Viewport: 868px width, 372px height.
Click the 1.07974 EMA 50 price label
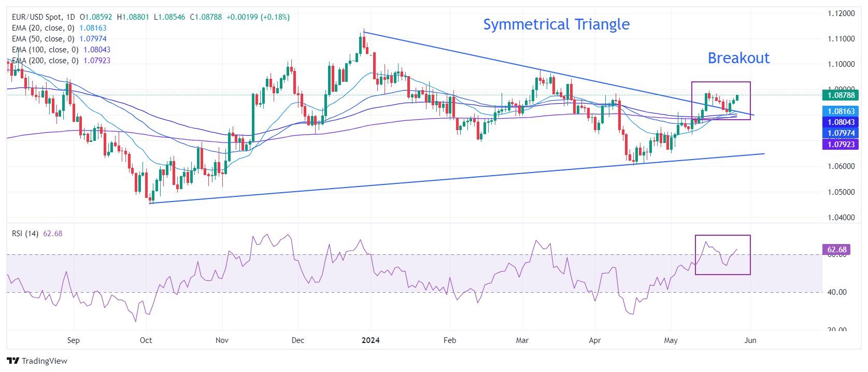840,133
